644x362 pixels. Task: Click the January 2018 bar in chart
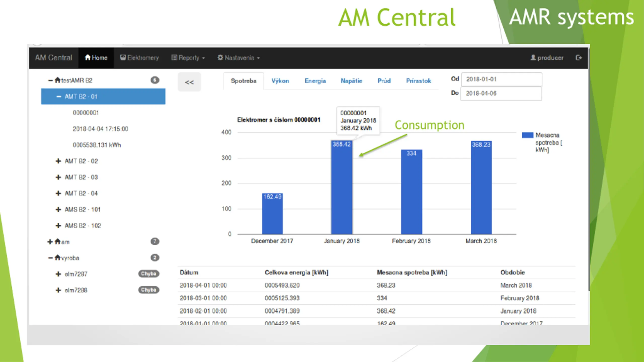[342, 187]
